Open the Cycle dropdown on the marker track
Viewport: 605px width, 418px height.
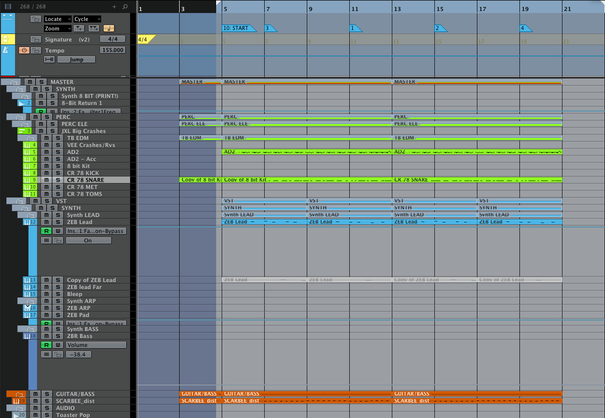pos(87,19)
